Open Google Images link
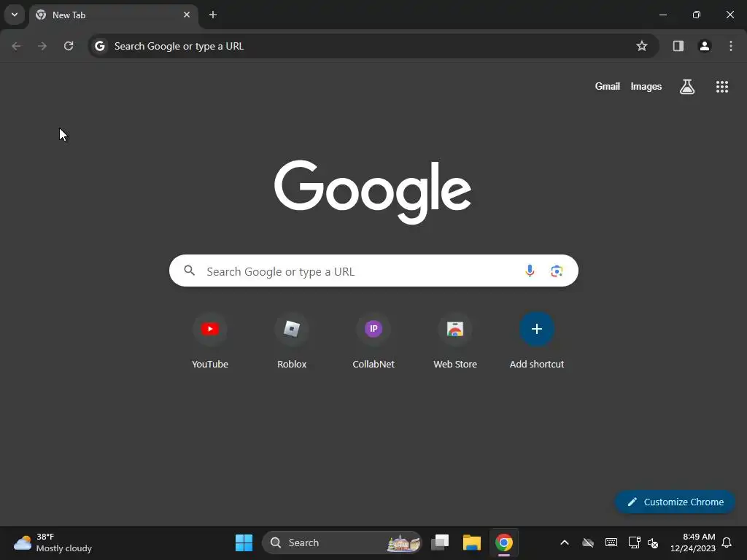 pyautogui.click(x=646, y=86)
